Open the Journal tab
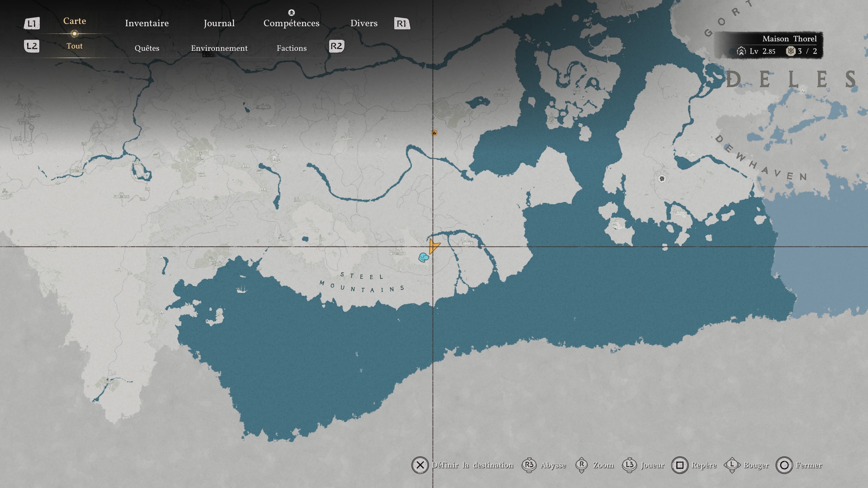The image size is (868, 488). click(x=219, y=23)
